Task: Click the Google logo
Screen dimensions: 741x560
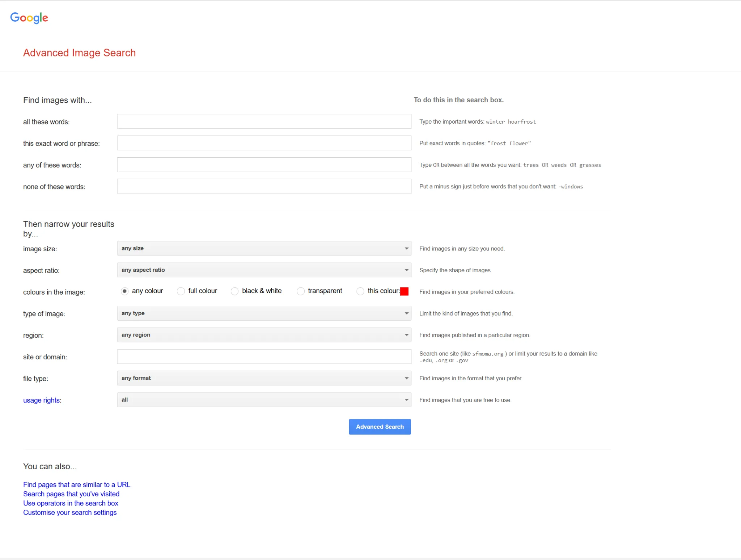Action: (29, 18)
